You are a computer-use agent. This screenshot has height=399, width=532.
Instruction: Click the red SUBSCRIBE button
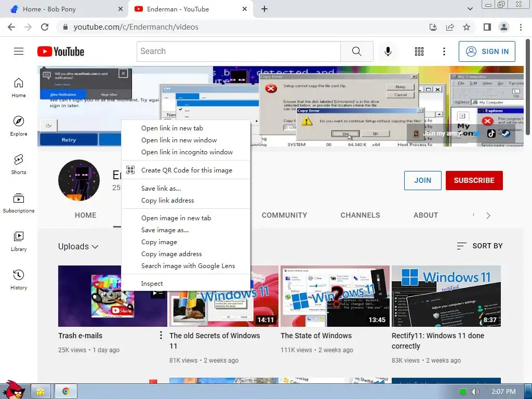[474, 180]
